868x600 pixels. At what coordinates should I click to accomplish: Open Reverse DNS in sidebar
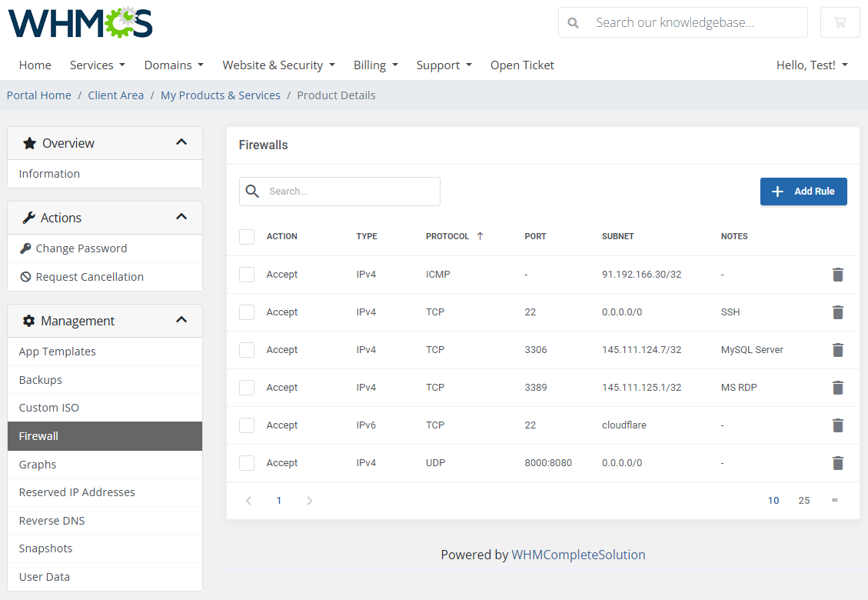(x=105, y=520)
